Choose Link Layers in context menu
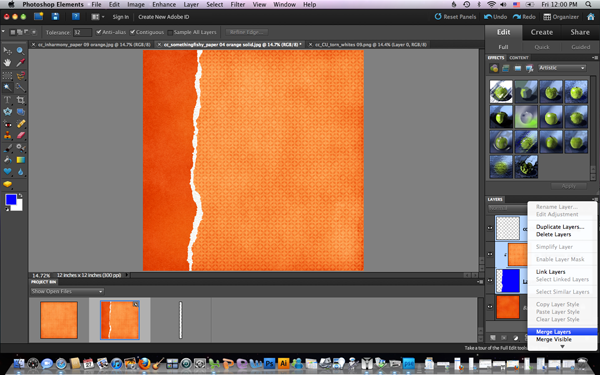This screenshot has height=375, width=600. coord(562,272)
